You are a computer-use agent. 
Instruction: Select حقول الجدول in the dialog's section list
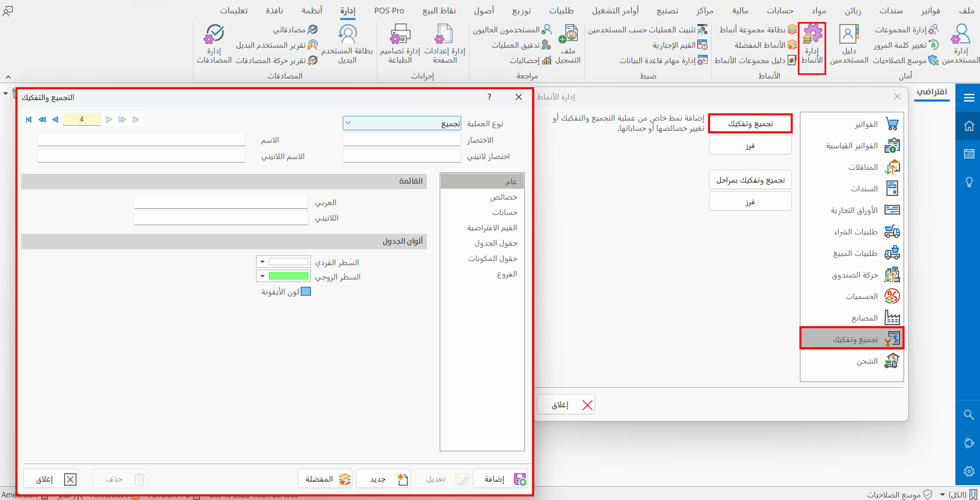(482, 243)
